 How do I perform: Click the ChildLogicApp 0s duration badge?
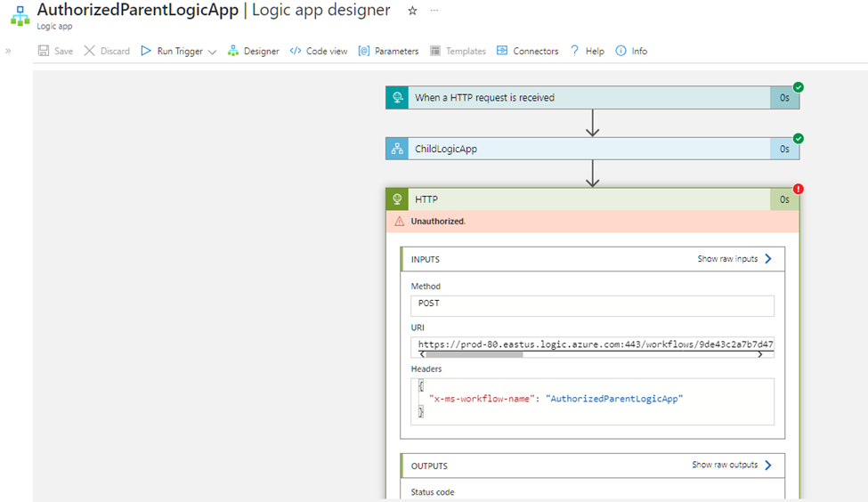[784, 149]
